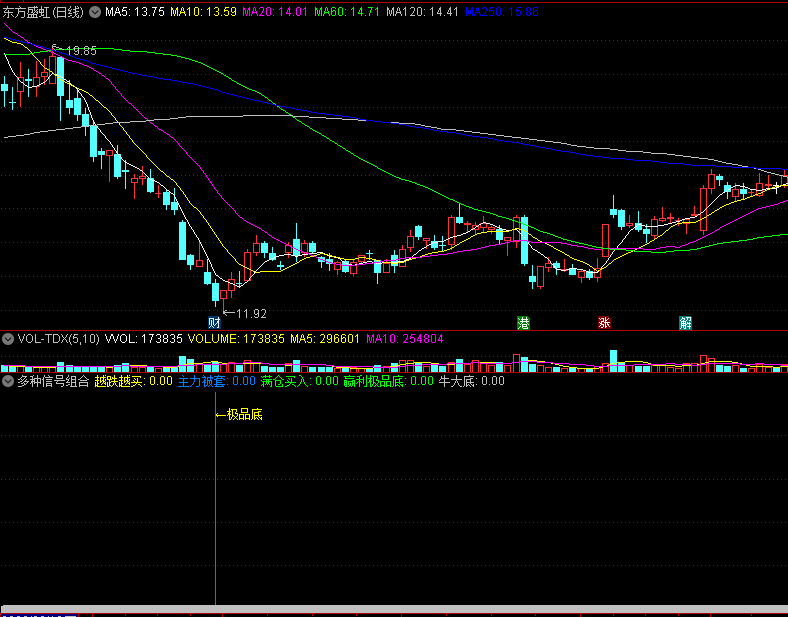Open dropdown next to 东方盛虹 (日线) title

94,13
